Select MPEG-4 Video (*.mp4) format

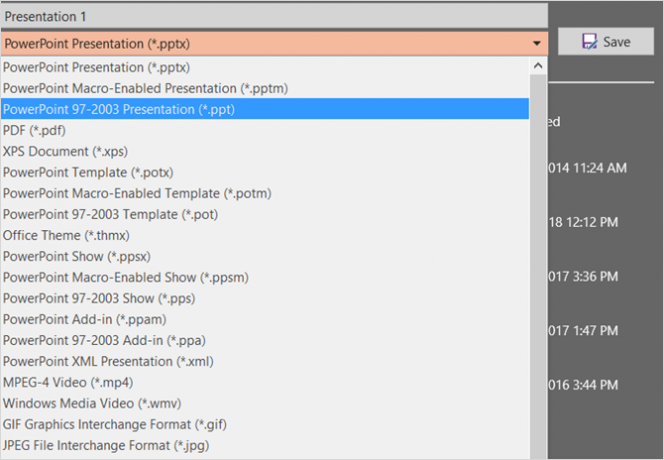tap(265, 382)
